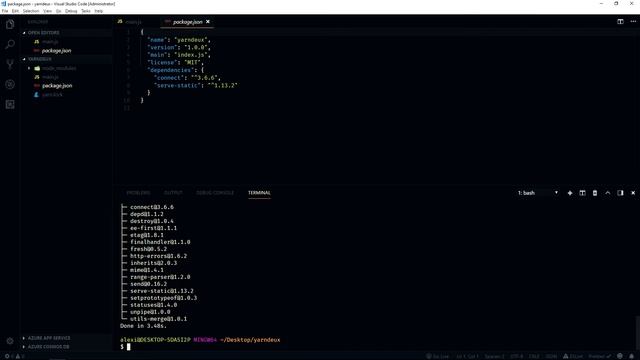Open the View menu
This screenshot has width=640, height=360.
click(x=47, y=11)
